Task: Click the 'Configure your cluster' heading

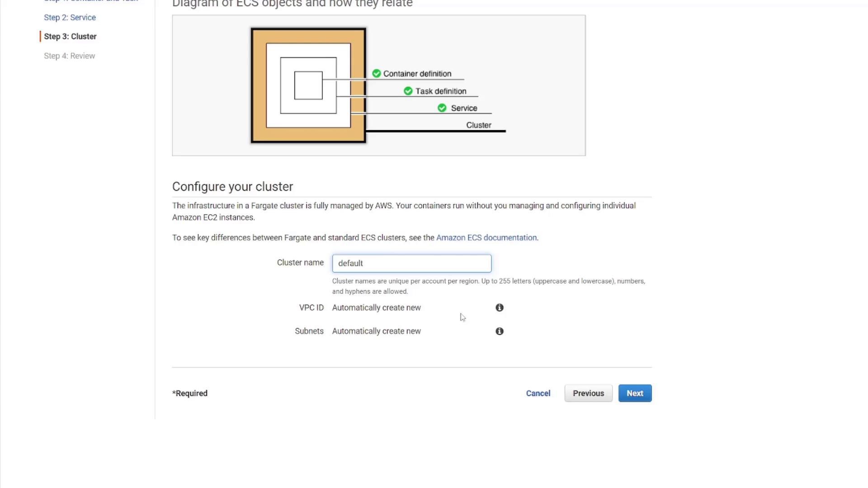Action: (232, 187)
